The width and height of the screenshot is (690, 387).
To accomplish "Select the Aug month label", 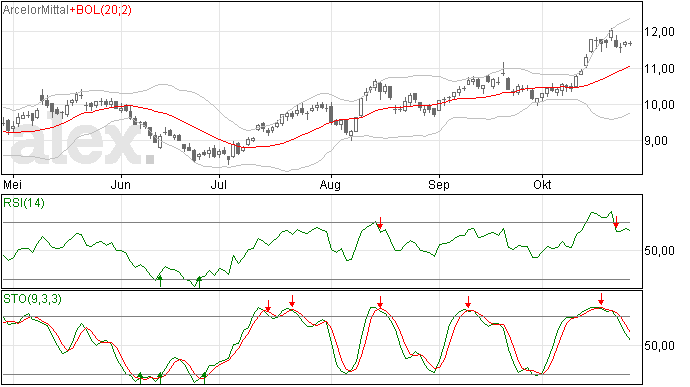I will point(330,184).
